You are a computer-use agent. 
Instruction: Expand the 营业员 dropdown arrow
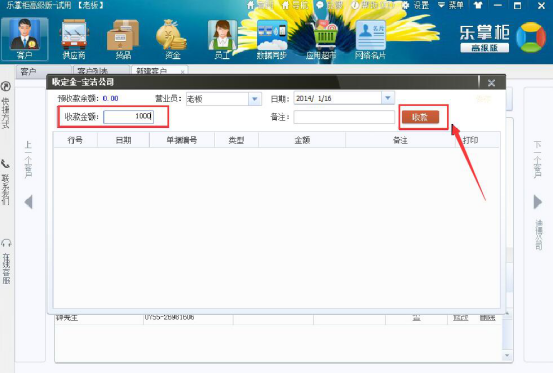(254, 99)
